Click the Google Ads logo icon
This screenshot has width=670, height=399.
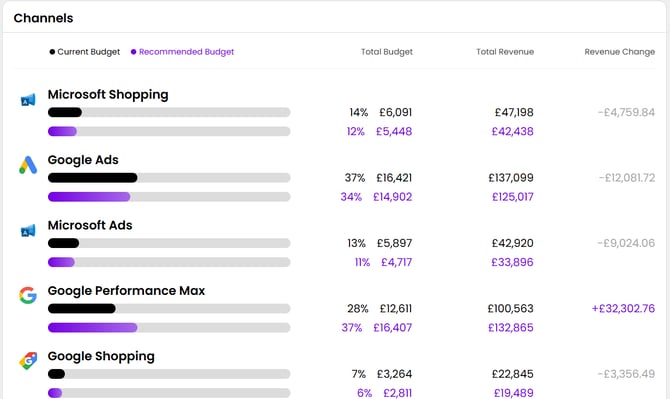(x=28, y=165)
